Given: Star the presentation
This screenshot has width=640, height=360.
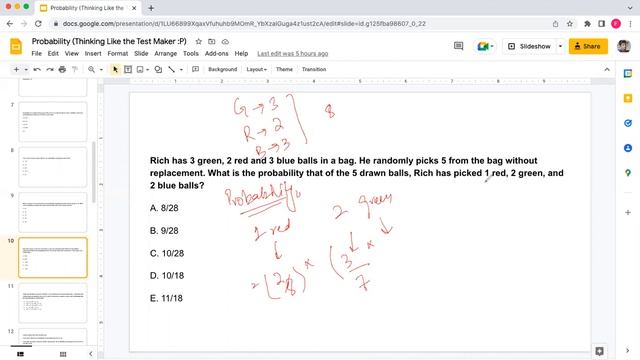Looking at the screenshot, I should pyautogui.click(x=198, y=42).
